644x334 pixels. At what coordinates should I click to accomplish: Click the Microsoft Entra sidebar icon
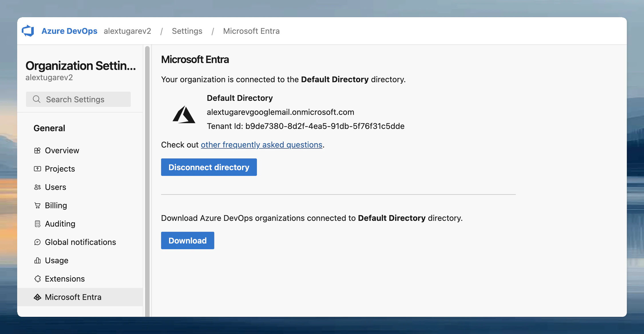point(37,297)
